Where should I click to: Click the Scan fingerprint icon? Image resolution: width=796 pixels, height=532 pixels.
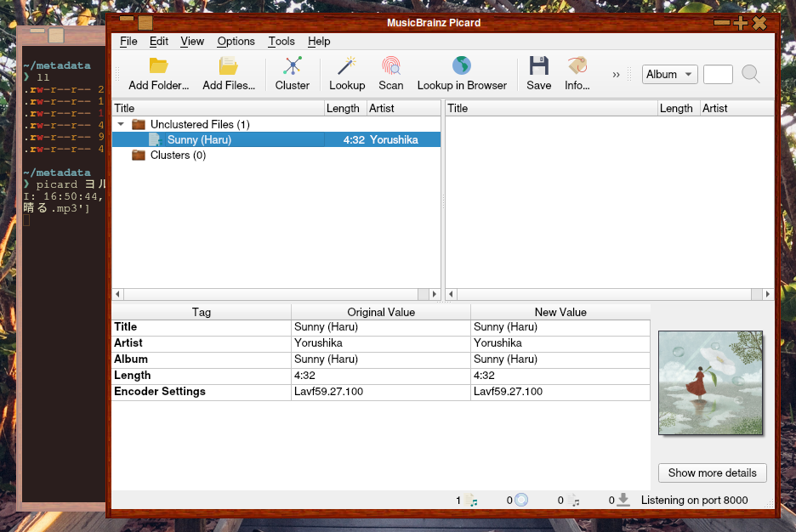pyautogui.click(x=391, y=66)
